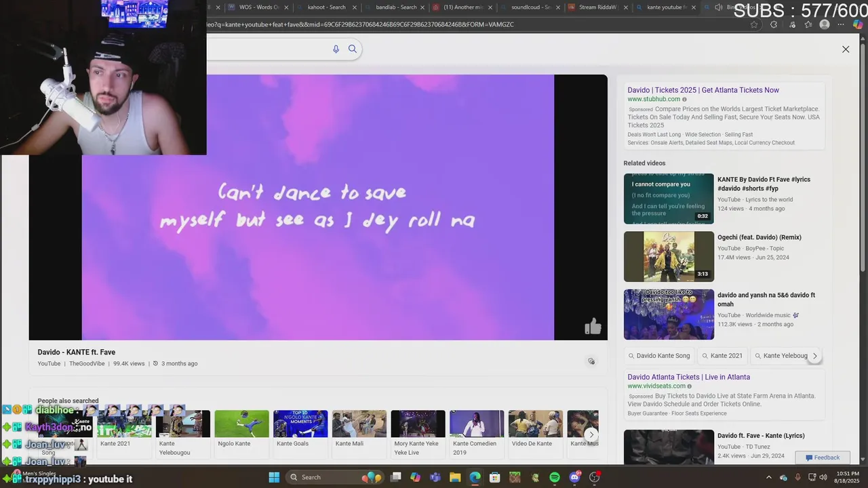This screenshot has height=488, width=868.
Task: Open browser extensions icon
Action: click(774, 24)
